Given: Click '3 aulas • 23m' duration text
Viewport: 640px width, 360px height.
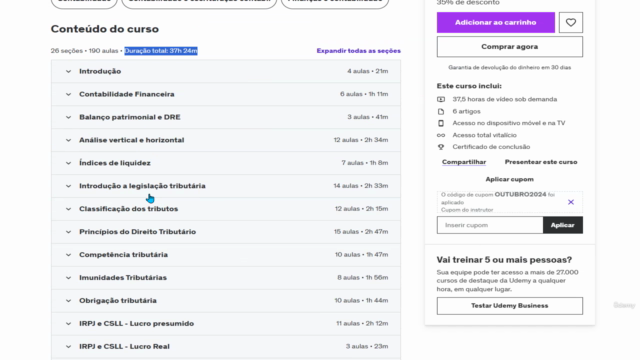Looking at the screenshot, I should pyautogui.click(x=367, y=346).
